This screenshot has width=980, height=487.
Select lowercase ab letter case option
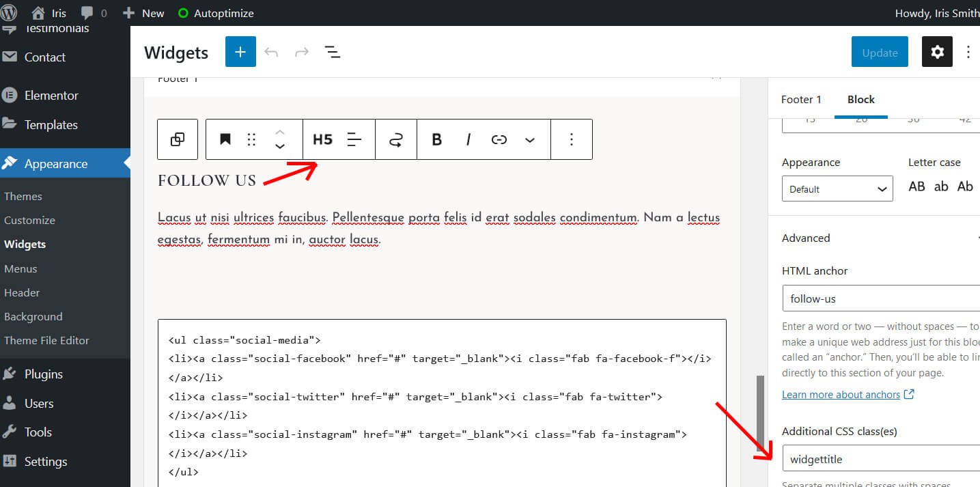click(941, 186)
